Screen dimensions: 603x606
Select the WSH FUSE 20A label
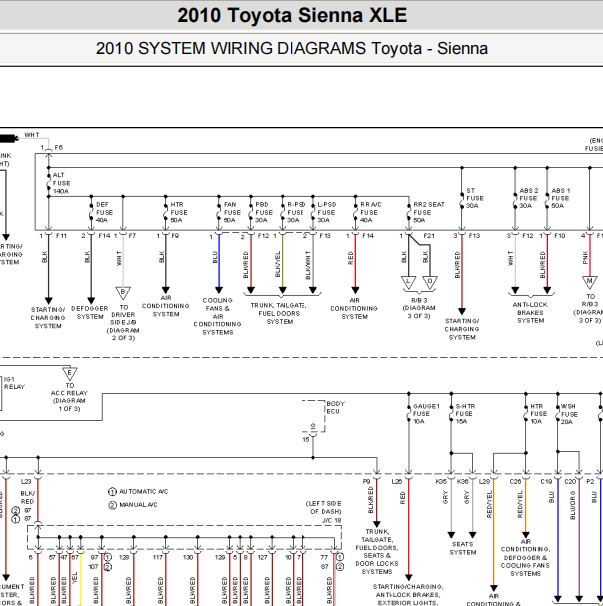[x=569, y=414]
